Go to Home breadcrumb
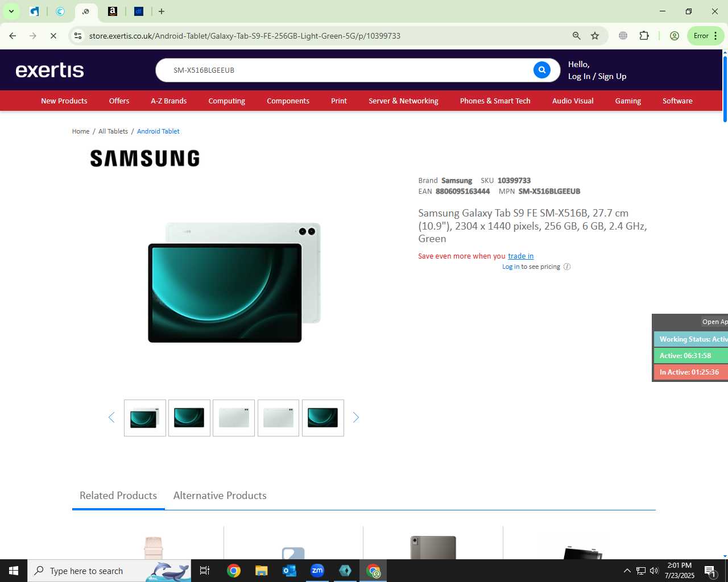The image size is (728, 582). [81, 131]
